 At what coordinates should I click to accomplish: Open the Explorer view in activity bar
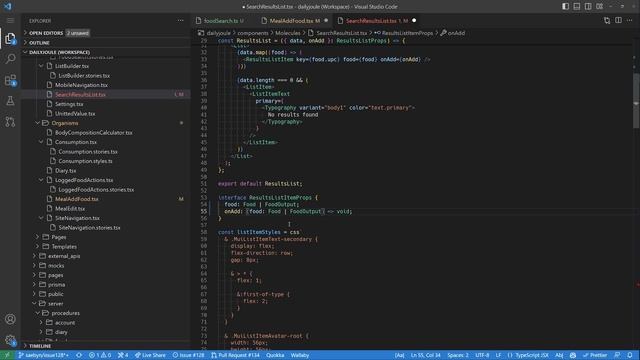[10, 38]
